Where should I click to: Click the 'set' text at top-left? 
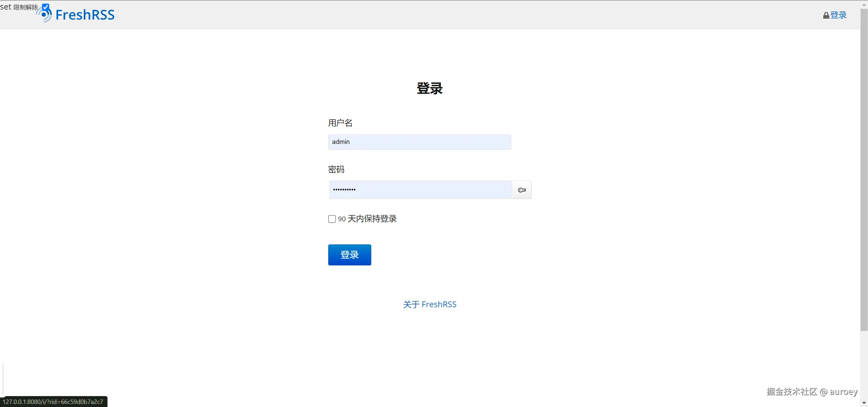(x=5, y=7)
